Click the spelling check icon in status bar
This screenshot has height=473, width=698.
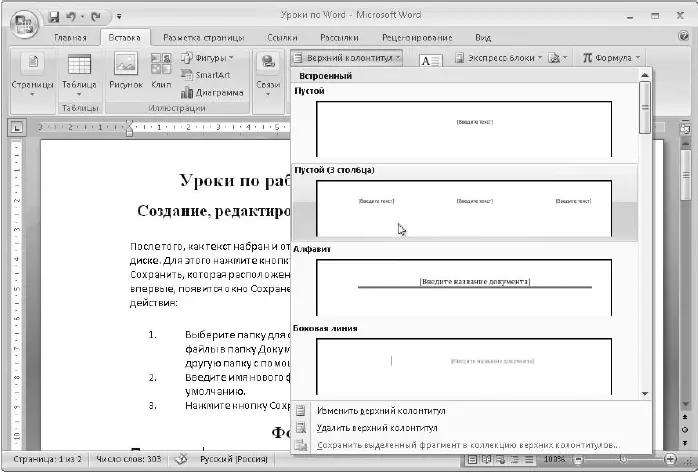[x=181, y=459]
